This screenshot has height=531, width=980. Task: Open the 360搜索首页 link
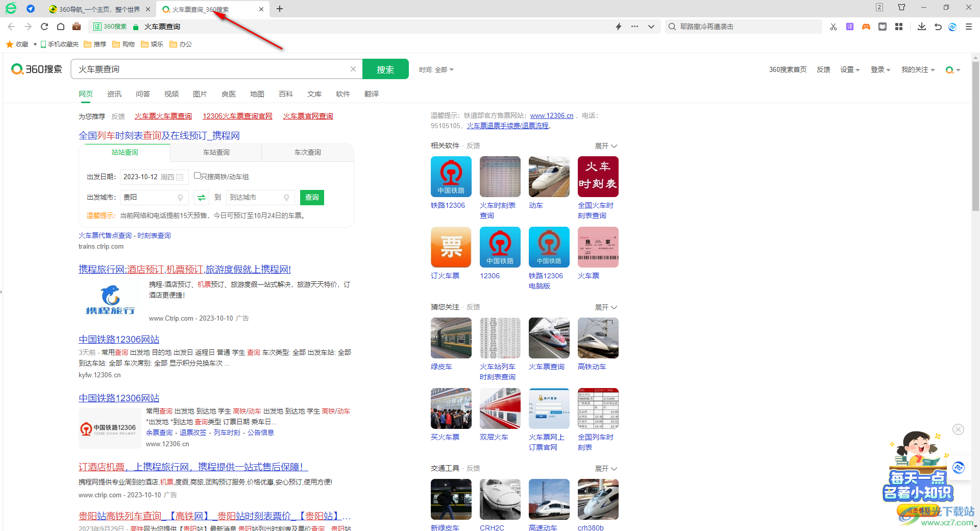coord(788,69)
